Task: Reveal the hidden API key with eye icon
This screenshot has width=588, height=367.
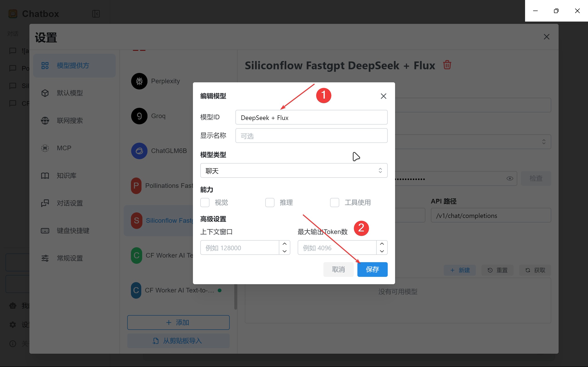Action: (x=509, y=178)
